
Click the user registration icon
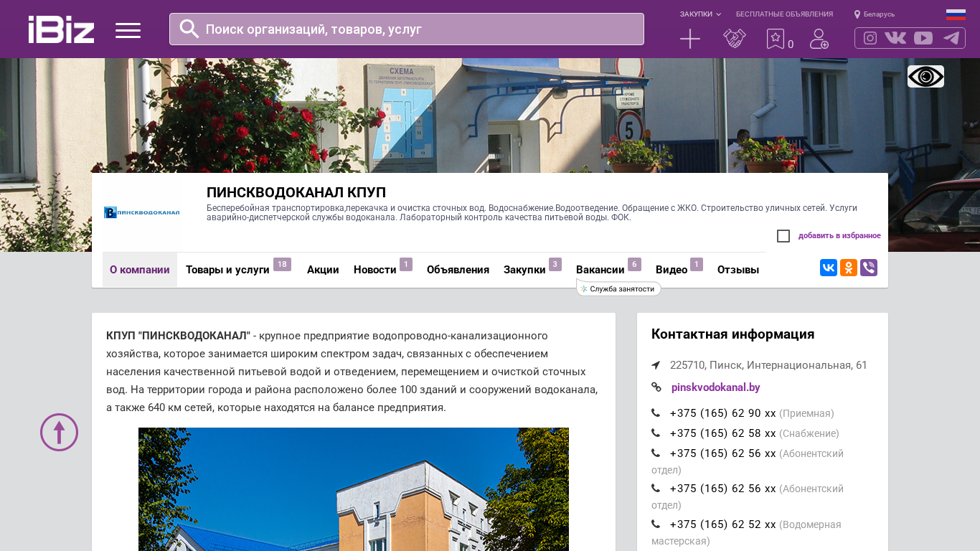coord(819,39)
